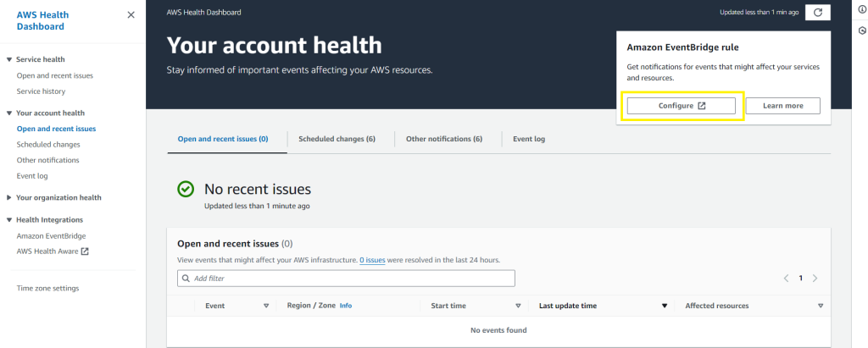Viewport: 868px width, 348px height.
Task: Refresh the dashboard with the reload icon
Action: coord(818,12)
